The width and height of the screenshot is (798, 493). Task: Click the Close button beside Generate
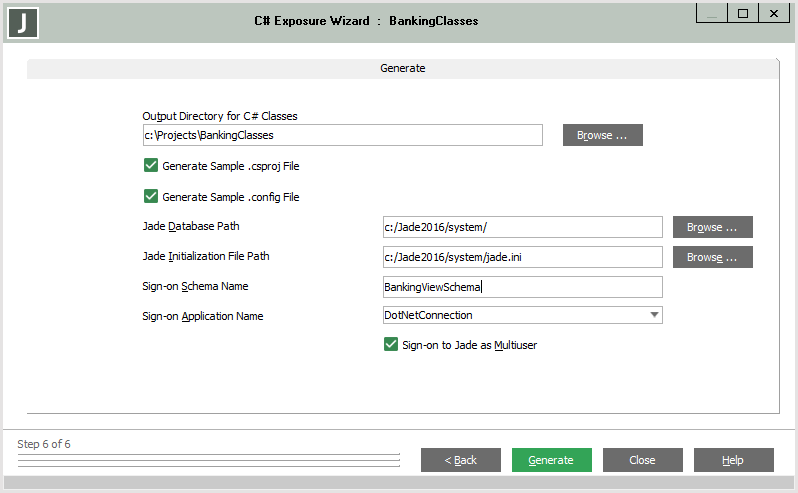coord(642,460)
